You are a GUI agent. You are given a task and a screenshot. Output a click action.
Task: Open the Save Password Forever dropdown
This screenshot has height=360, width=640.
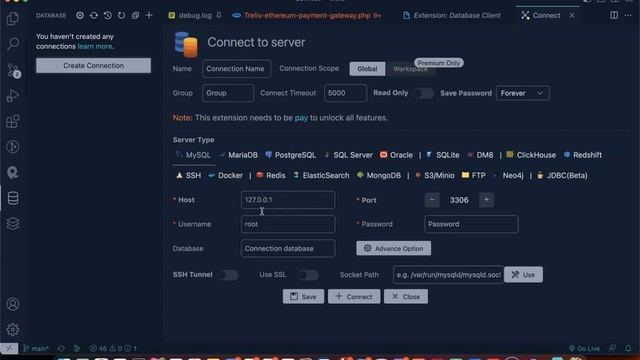click(522, 93)
